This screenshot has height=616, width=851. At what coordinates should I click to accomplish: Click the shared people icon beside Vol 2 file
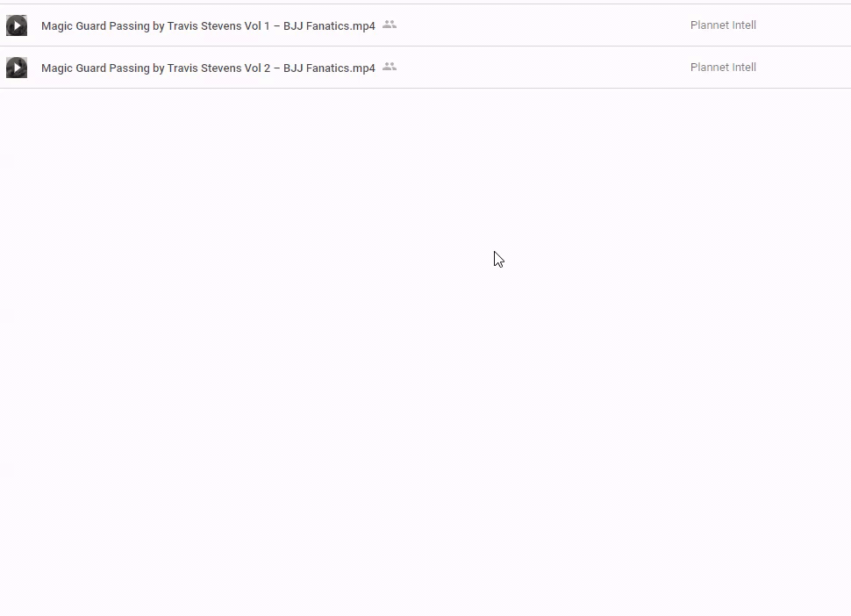pyautogui.click(x=390, y=67)
